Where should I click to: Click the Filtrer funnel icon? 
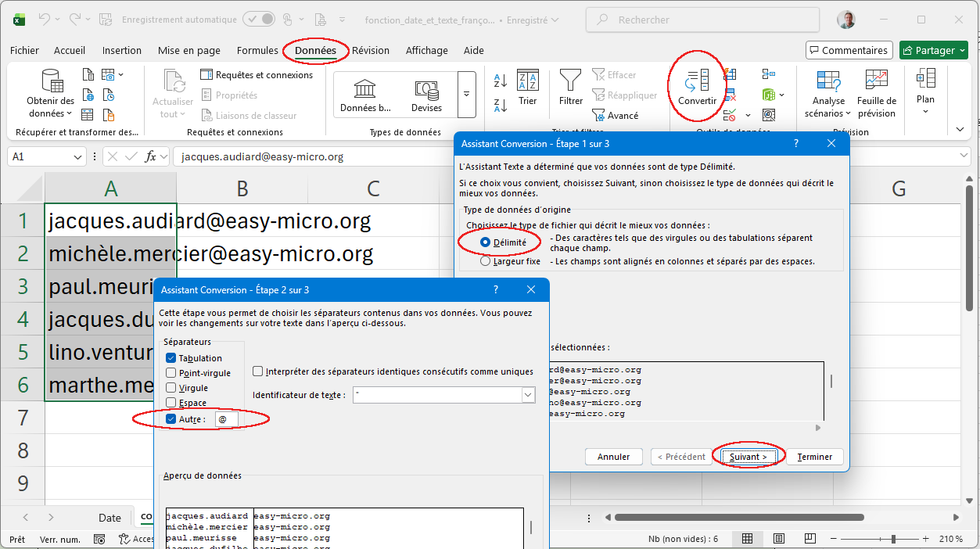tap(570, 81)
